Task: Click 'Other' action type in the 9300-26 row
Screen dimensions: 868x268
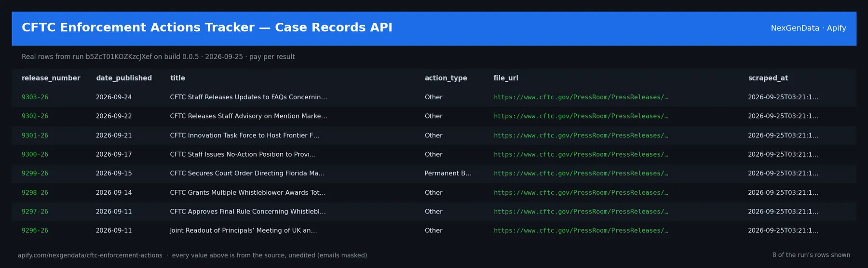Action: pyautogui.click(x=434, y=154)
